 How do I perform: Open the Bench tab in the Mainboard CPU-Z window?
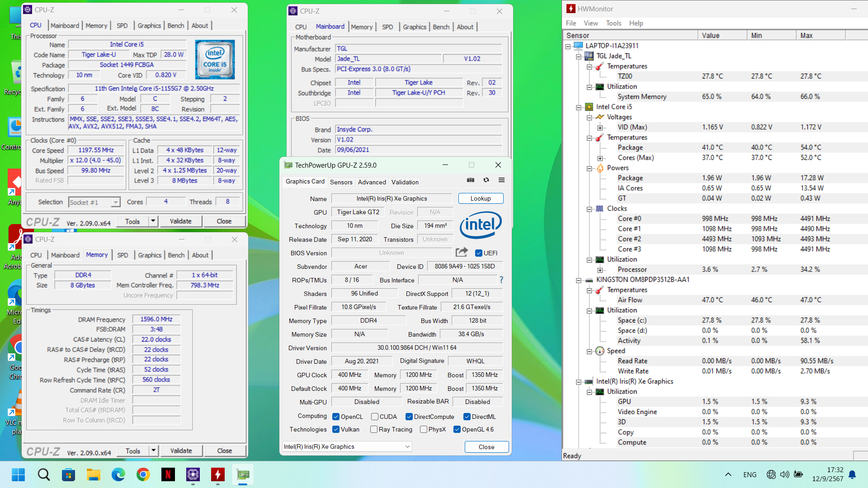(441, 27)
